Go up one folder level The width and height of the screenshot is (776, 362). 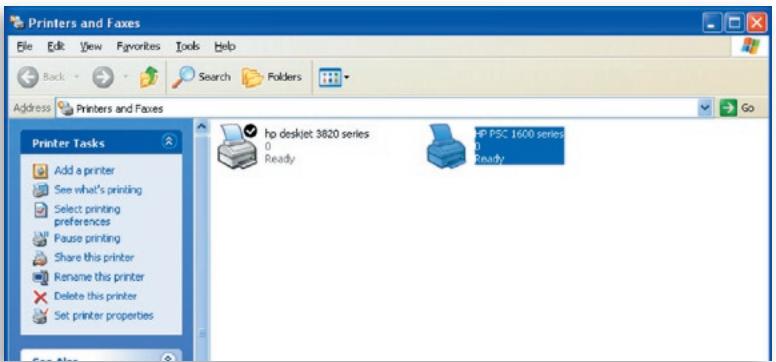click(149, 78)
